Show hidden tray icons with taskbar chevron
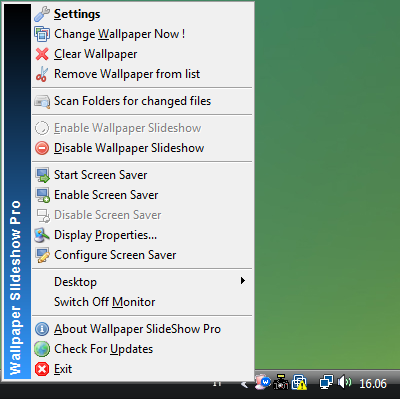400x399 pixels. pyautogui.click(x=244, y=385)
